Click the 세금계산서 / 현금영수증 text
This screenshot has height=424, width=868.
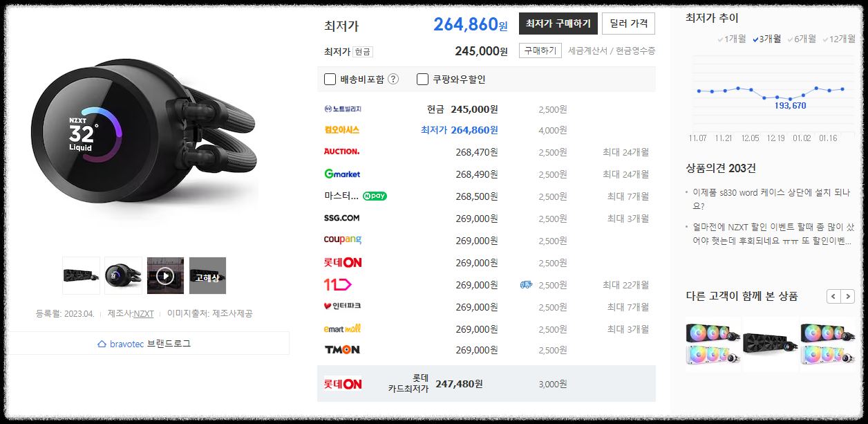612,50
